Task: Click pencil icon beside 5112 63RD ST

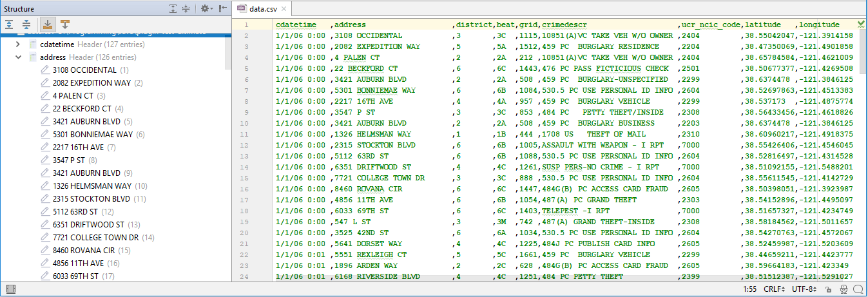Action: point(45,212)
